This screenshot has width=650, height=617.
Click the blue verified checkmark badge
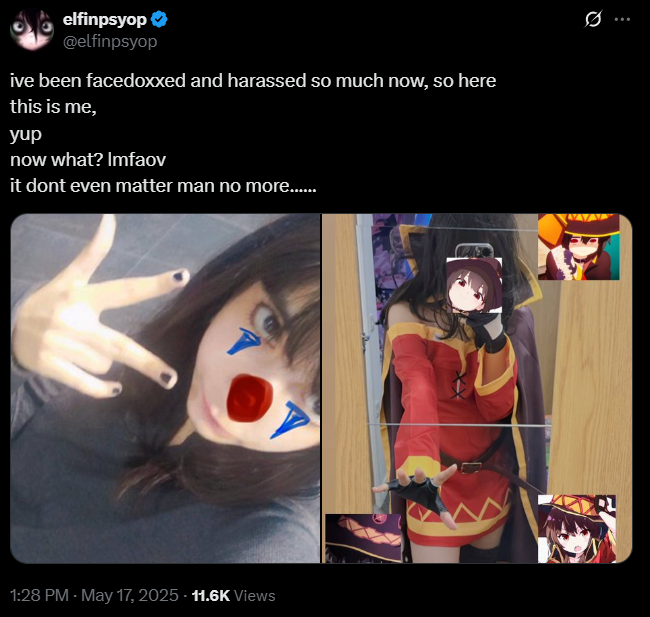(159, 19)
